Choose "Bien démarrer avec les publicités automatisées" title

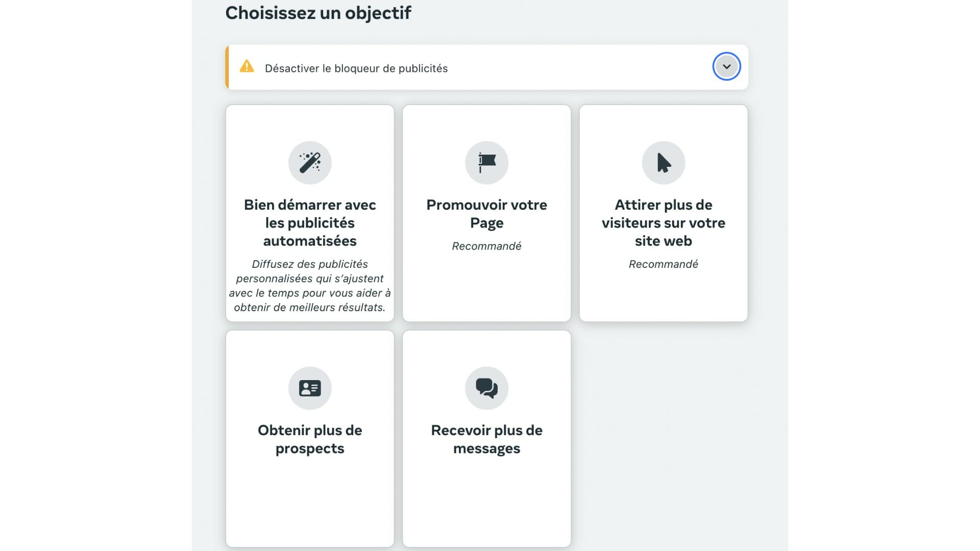click(x=310, y=223)
